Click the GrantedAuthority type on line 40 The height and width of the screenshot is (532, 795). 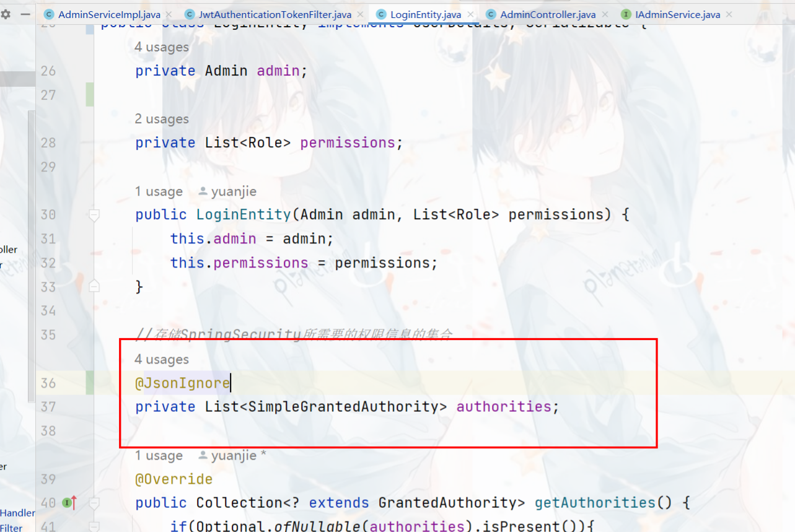447,503
